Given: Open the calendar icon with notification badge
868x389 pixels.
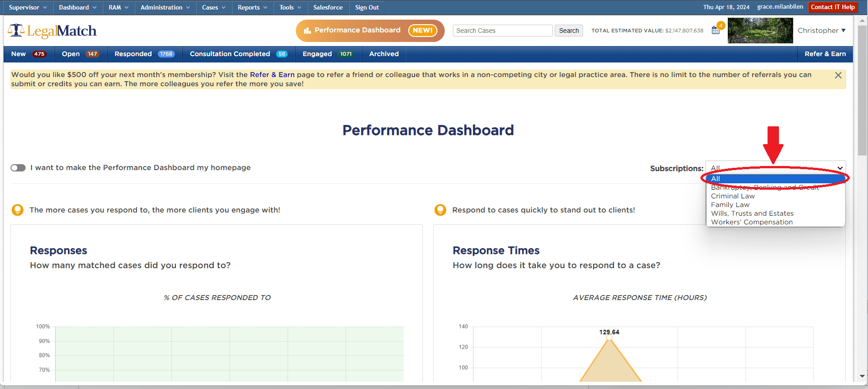Looking at the screenshot, I should 715,31.
